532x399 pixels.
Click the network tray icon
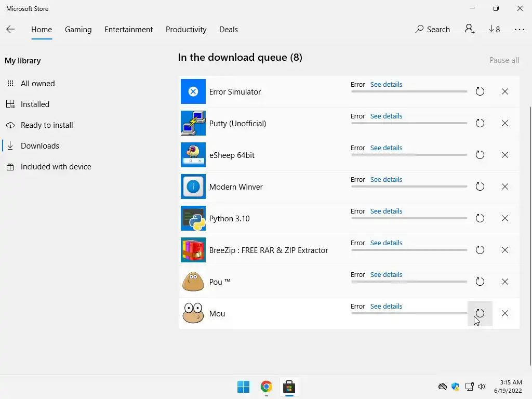point(469,387)
